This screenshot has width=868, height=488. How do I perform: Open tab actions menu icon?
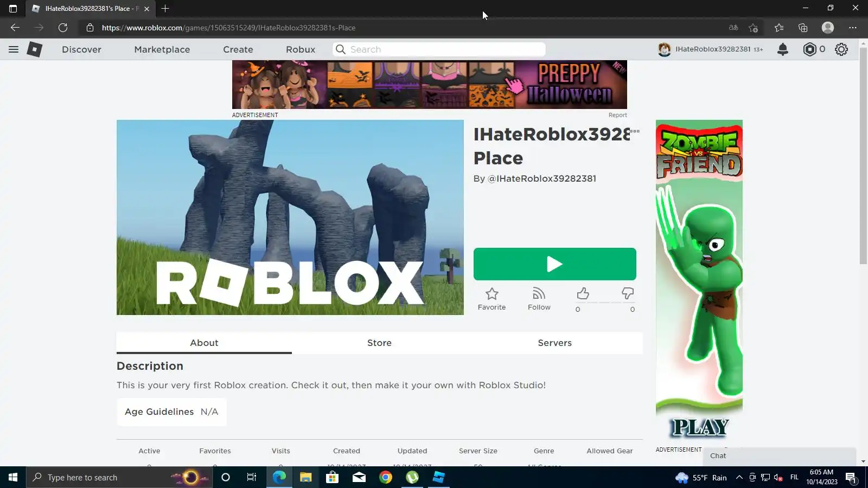pyautogui.click(x=13, y=9)
